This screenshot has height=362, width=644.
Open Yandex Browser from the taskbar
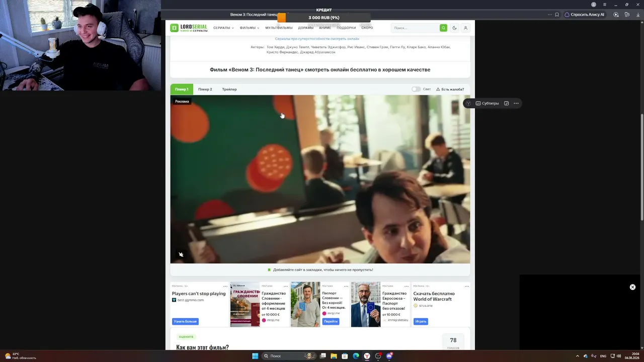tap(367, 356)
